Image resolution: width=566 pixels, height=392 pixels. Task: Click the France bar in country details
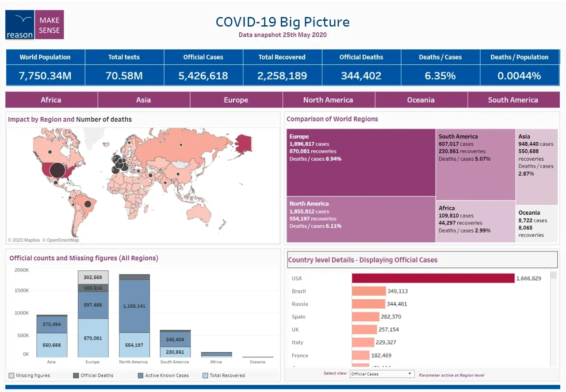[x=361, y=355]
